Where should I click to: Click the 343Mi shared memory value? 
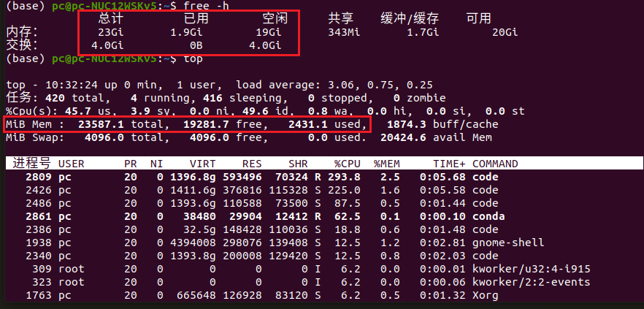click(344, 32)
